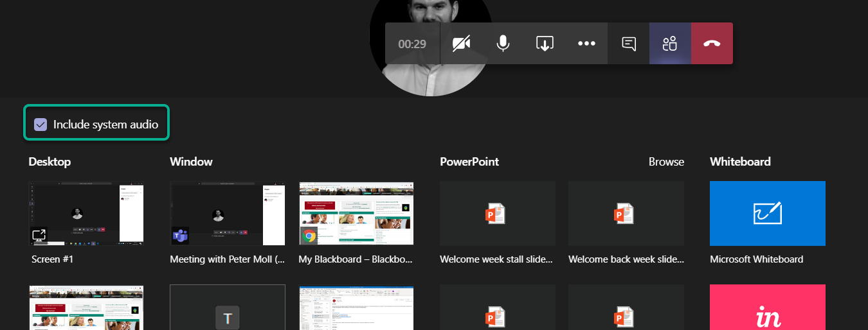Open the InVision whiteboard tile
Screen dimensions: 868x330
[768, 308]
